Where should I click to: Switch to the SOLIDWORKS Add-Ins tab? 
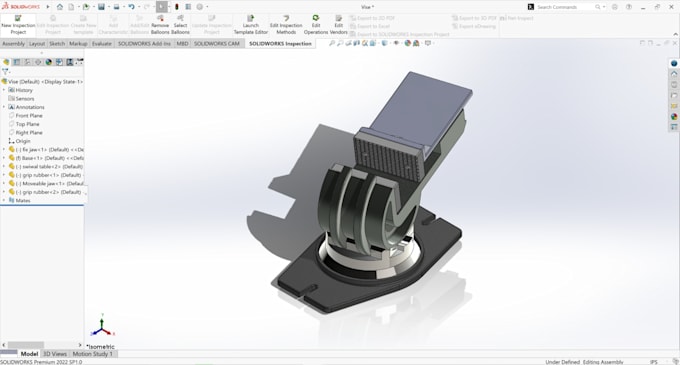point(144,44)
